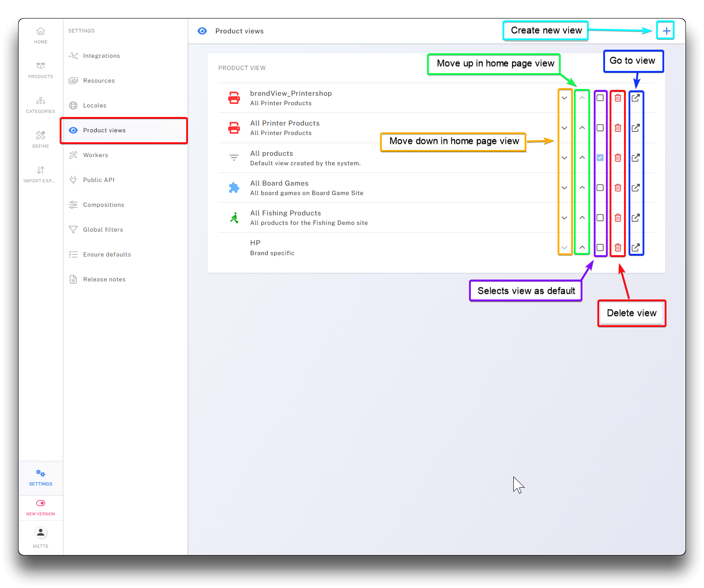Select Integrations in the settings menu

[x=101, y=56]
